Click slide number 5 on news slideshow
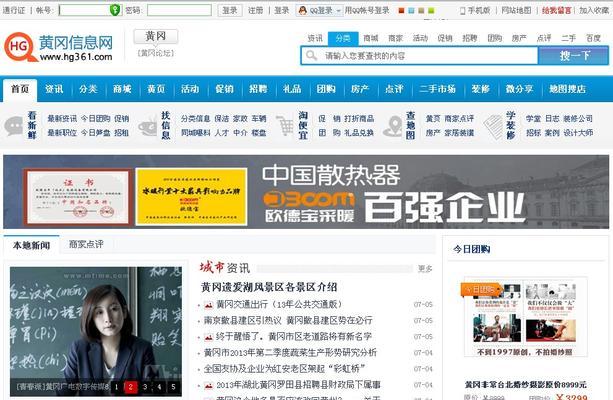The image size is (613, 400). (173, 387)
